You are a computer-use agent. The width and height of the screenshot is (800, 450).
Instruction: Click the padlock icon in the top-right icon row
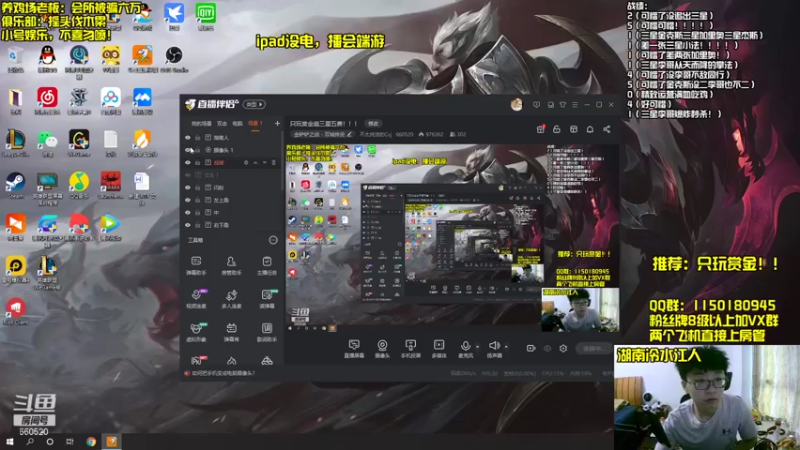557,129
